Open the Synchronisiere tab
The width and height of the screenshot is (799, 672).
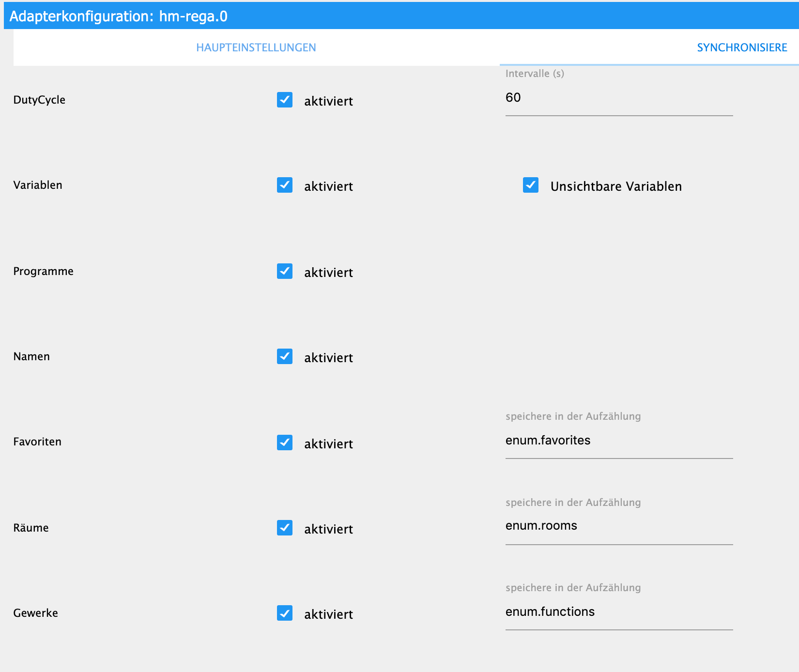(742, 47)
